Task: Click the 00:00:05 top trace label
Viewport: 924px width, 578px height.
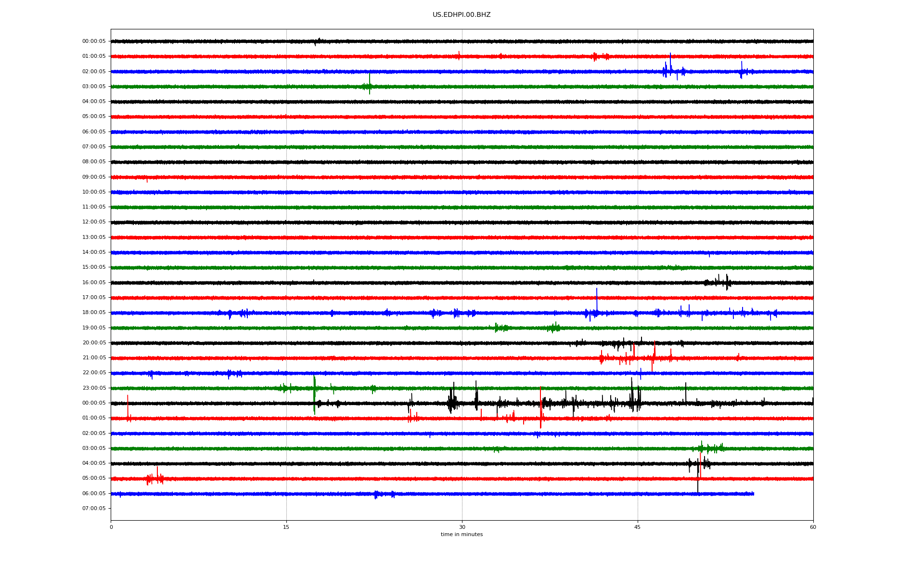Action: tap(94, 41)
